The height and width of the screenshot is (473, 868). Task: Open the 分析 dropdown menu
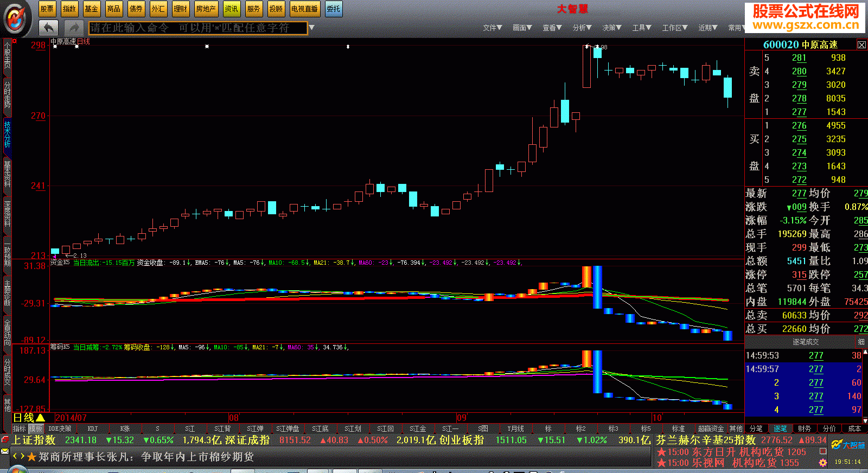tap(582, 28)
